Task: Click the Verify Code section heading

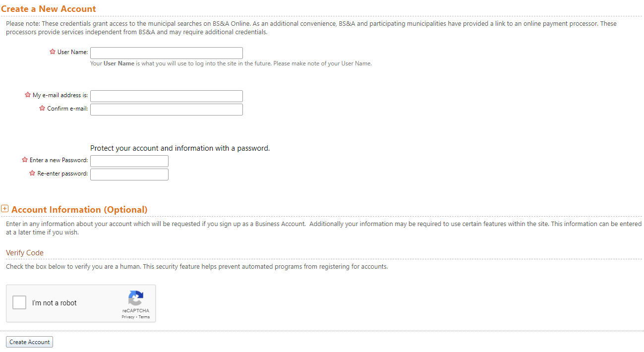Action: tap(25, 253)
